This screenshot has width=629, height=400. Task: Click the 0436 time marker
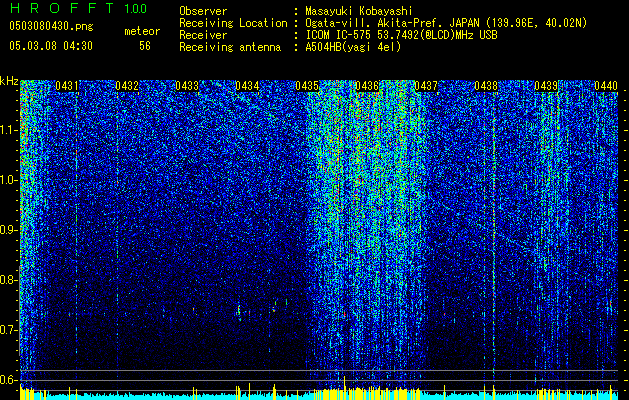coord(367,86)
